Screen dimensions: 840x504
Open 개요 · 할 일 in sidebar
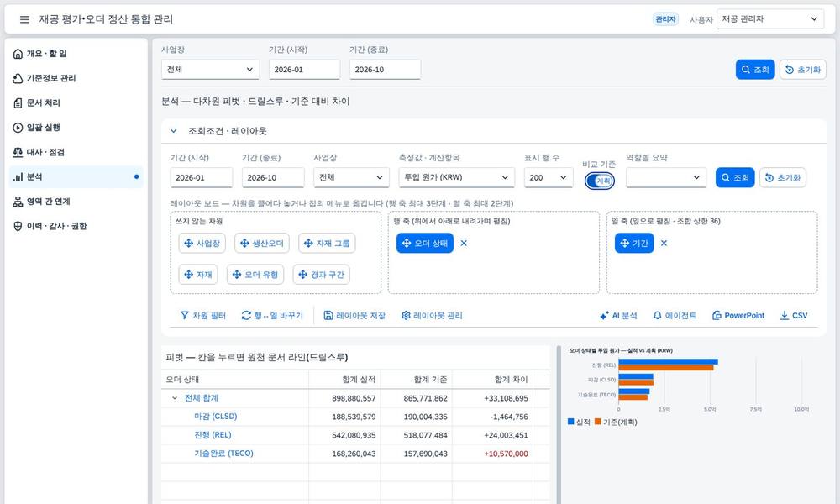click(x=76, y=54)
